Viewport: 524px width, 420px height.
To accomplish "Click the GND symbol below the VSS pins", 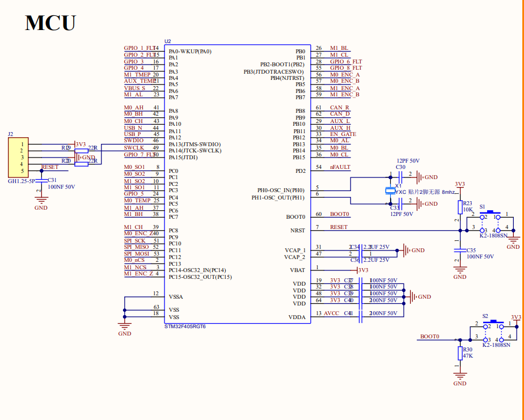I will click(x=125, y=325).
